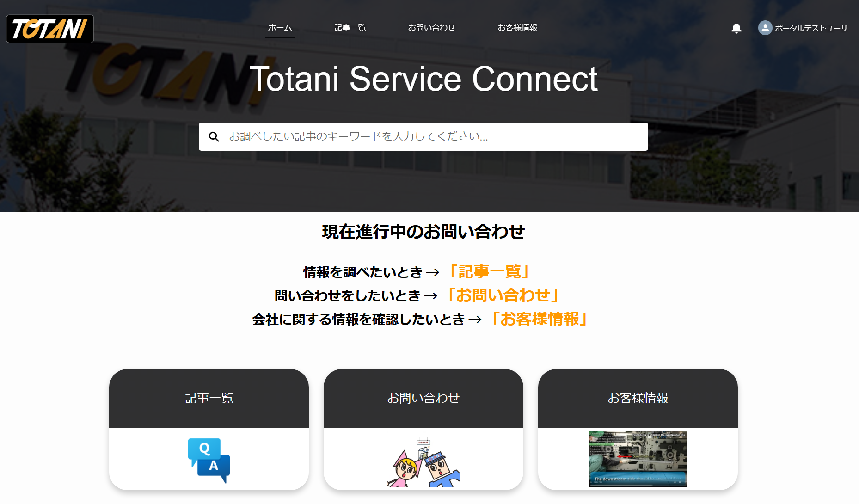Open the お問い合わせ card header

tap(423, 398)
